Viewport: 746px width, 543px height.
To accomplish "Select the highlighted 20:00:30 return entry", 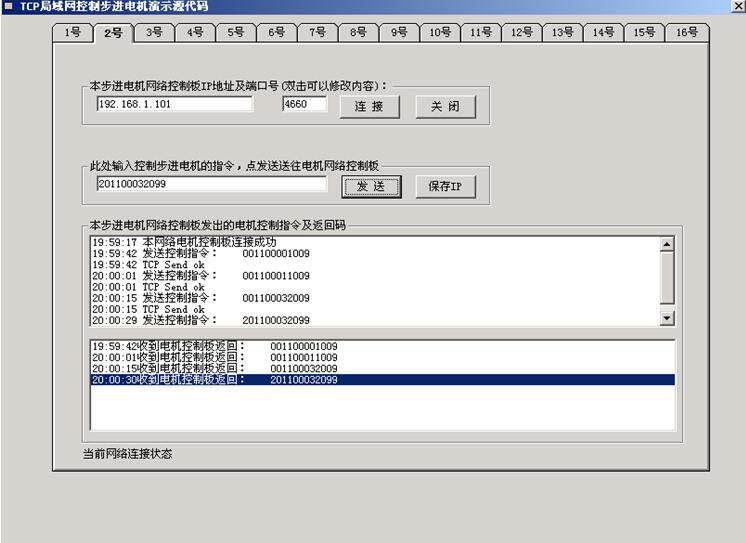I will [382, 380].
